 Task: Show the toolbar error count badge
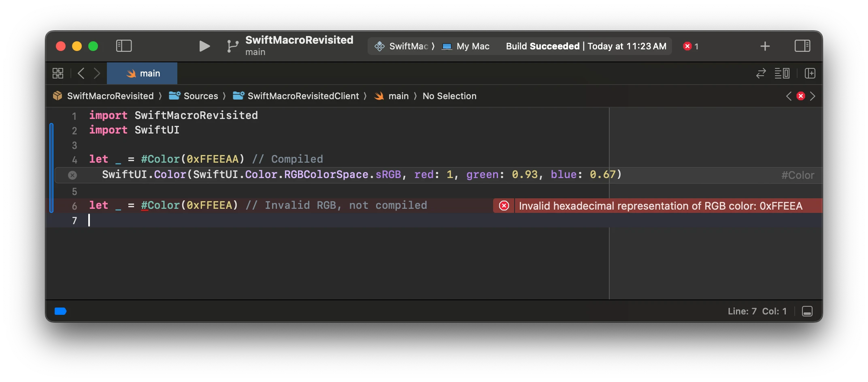[691, 46]
